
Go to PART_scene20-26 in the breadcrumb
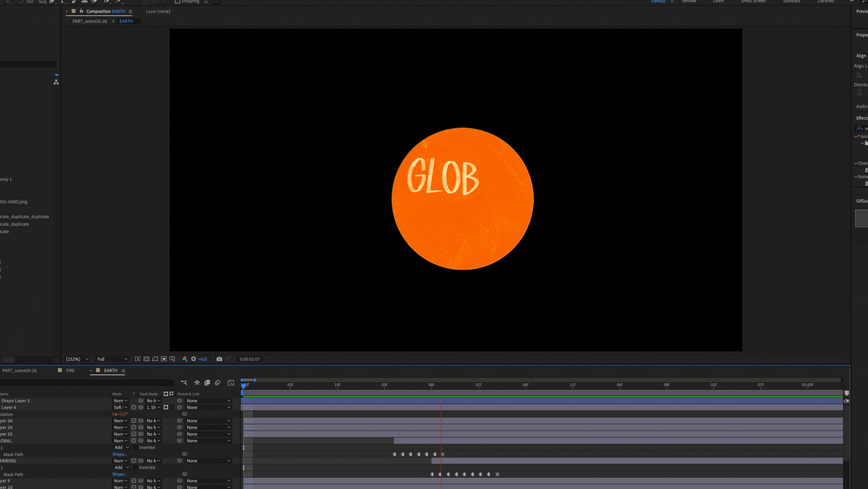[89, 21]
